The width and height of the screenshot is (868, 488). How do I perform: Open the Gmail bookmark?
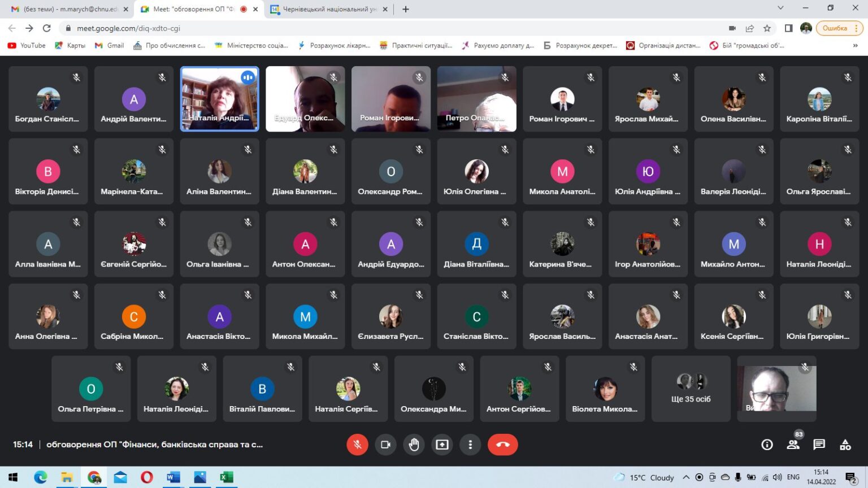[x=110, y=46]
